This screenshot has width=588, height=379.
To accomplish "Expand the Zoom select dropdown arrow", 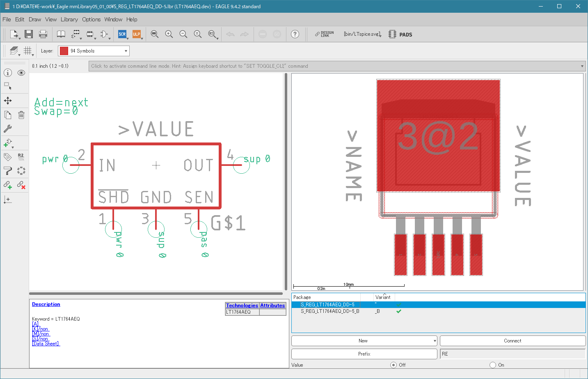I will point(218,38).
